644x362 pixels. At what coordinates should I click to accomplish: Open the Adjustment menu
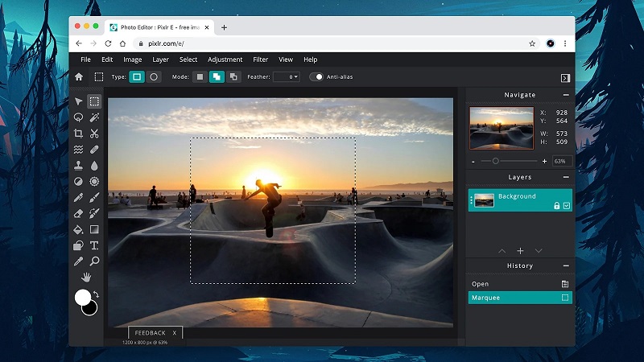tap(225, 60)
